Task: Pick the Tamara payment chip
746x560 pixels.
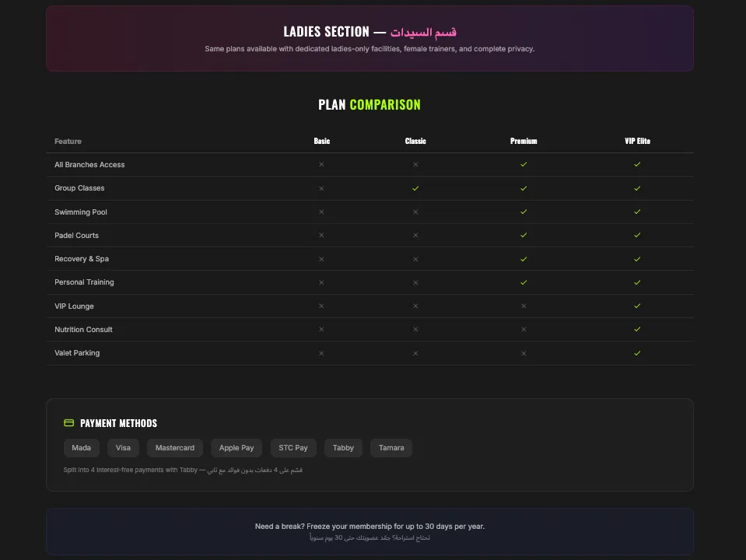Action: point(391,448)
